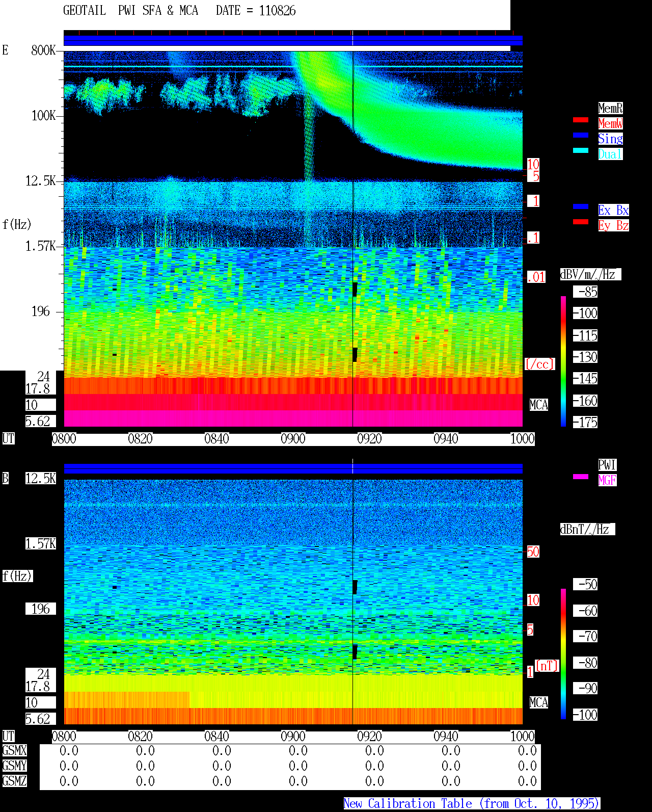This screenshot has width=652, height=812.
Task: Click the PWI legend label
Action: [x=607, y=465]
